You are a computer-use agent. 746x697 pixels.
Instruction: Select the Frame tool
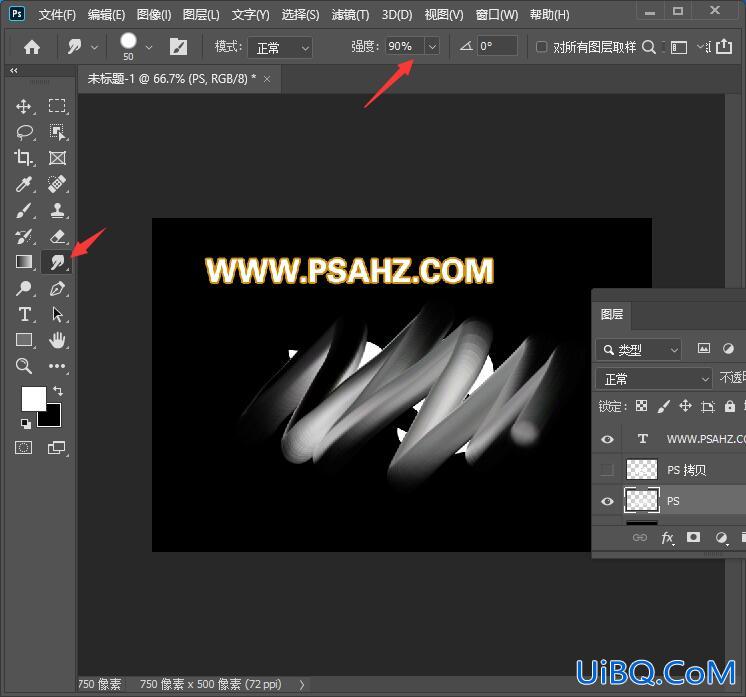[x=57, y=158]
